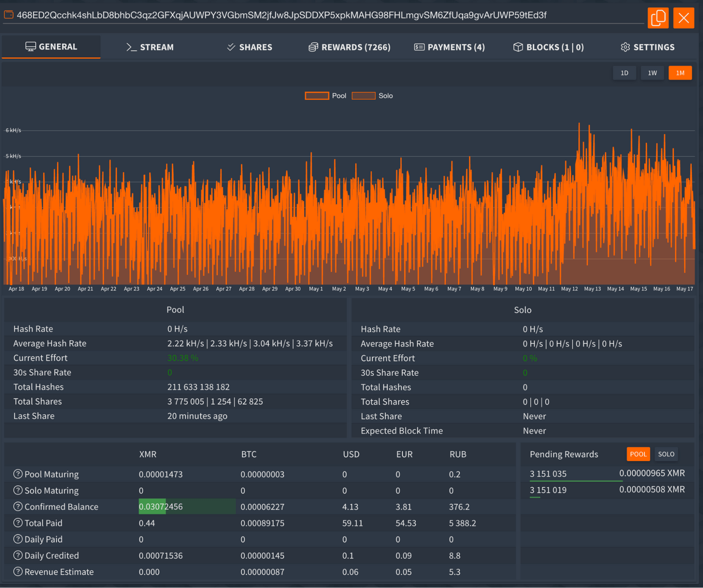
Task: Click the help icon beside Confirmed Balance
Action: (x=18, y=507)
